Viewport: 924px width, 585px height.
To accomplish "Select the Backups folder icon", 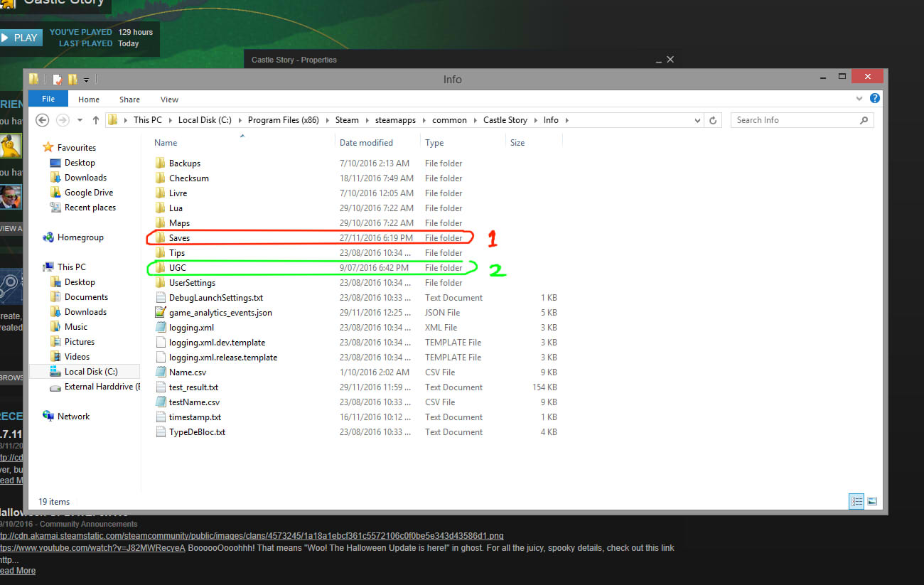I will point(160,163).
